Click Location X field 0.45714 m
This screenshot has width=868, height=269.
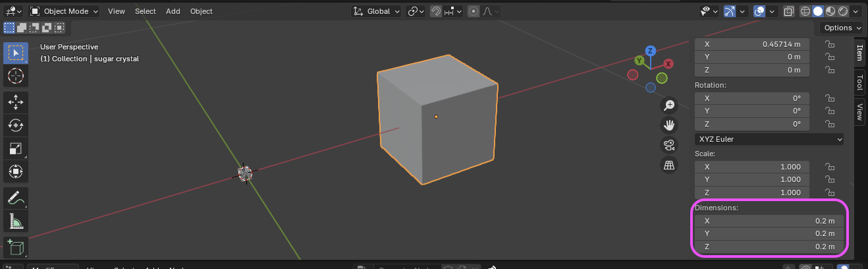click(753, 44)
